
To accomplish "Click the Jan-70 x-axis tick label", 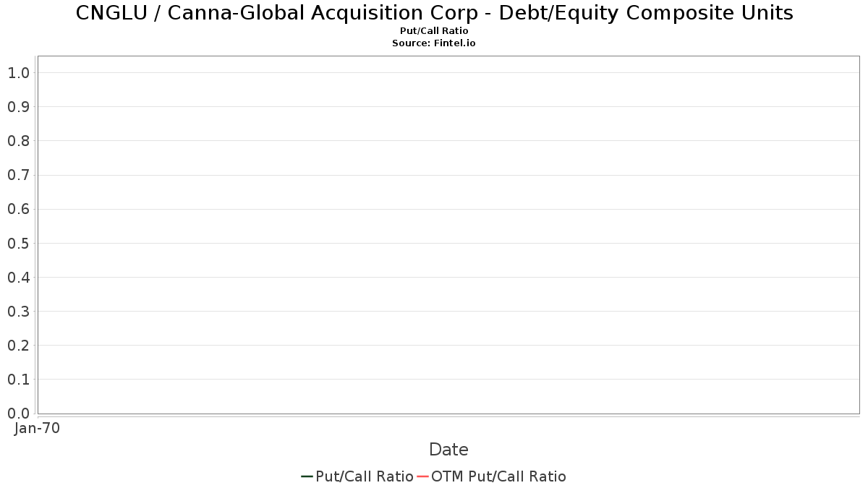I will coord(38,428).
